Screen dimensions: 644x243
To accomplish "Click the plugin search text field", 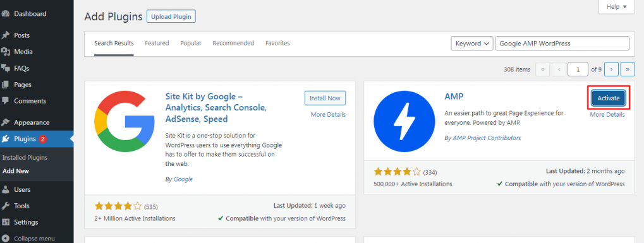I will pos(562,43).
